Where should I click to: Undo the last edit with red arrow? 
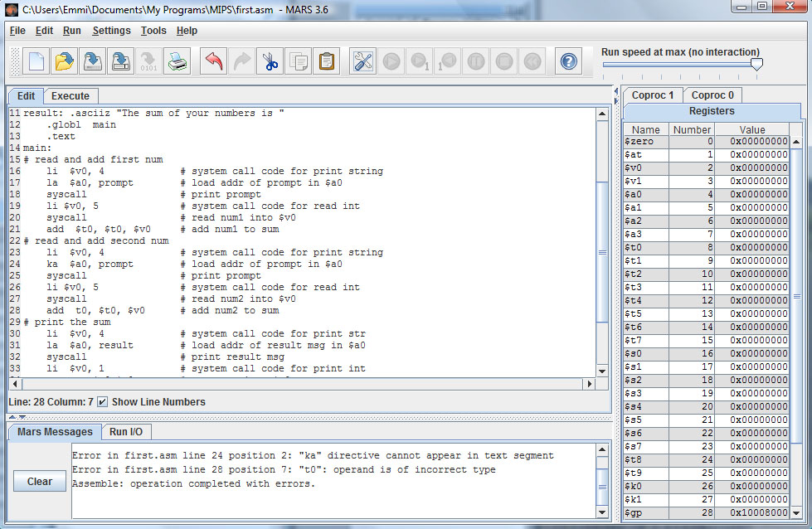pyautogui.click(x=214, y=61)
